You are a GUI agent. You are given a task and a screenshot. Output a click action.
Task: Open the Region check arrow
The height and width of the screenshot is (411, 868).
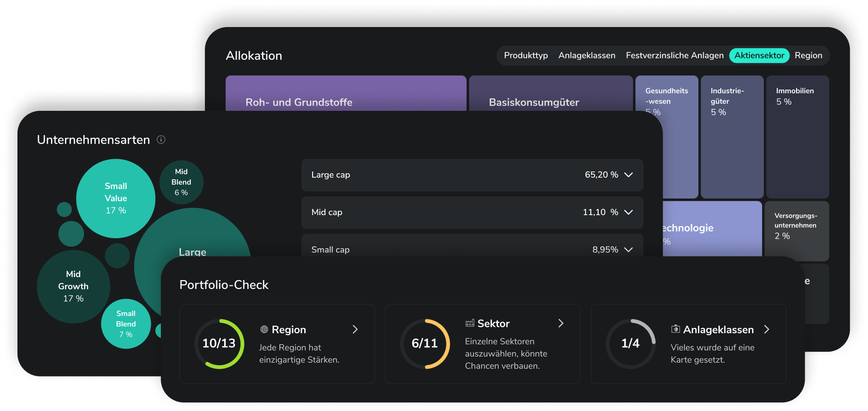[x=355, y=329]
